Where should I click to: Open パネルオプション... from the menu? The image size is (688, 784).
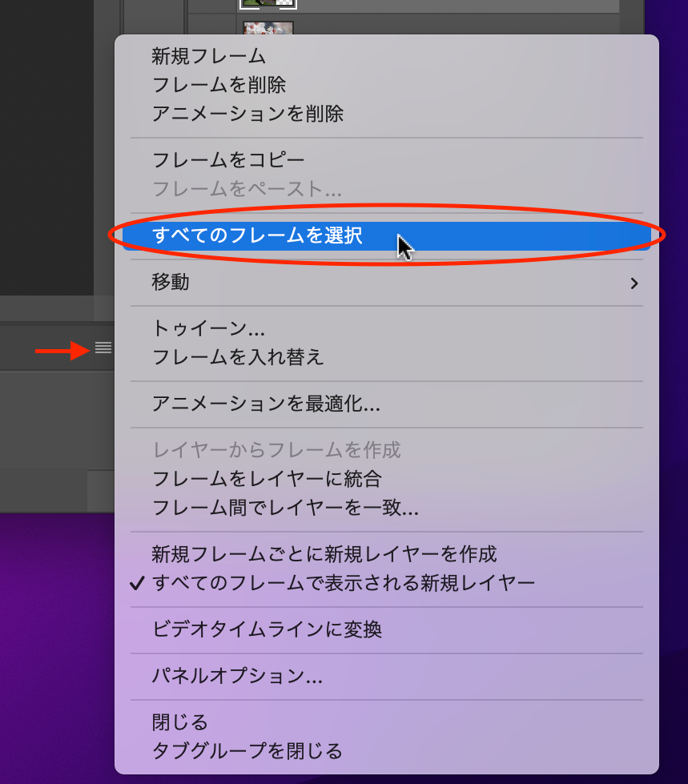coord(387,676)
